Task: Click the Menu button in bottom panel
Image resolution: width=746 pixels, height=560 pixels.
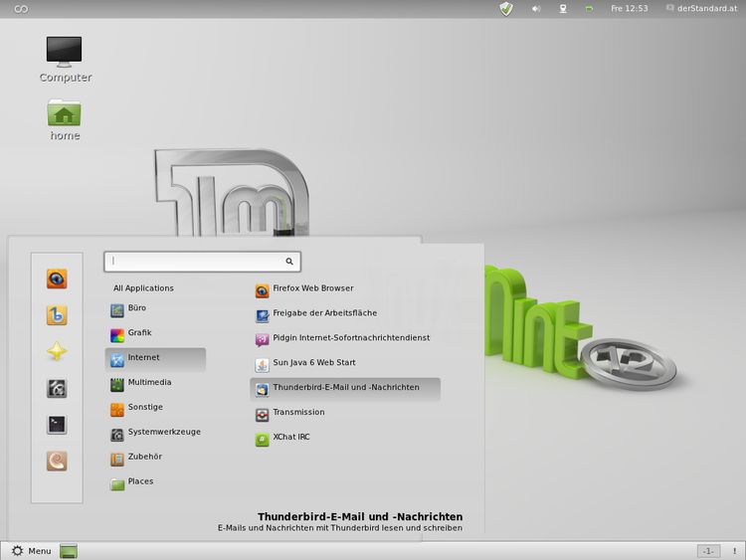Action: pos(31,551)
